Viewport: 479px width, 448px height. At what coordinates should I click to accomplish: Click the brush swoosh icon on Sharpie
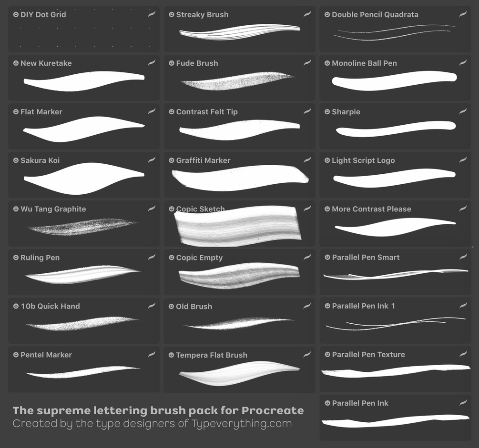coord(463,111)
